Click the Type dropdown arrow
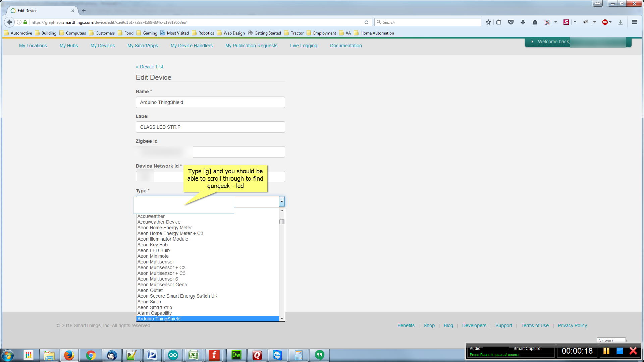 coord(282,201)
